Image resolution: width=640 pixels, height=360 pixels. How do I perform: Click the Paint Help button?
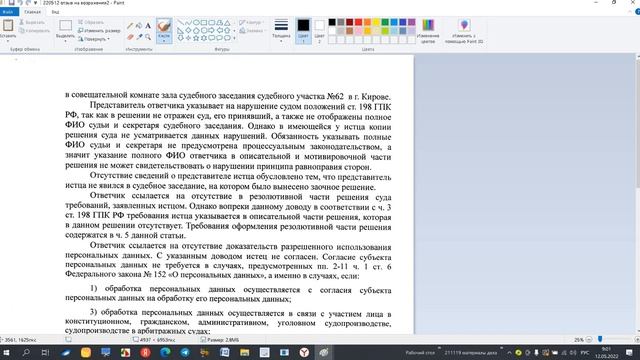tap(637, 11)
